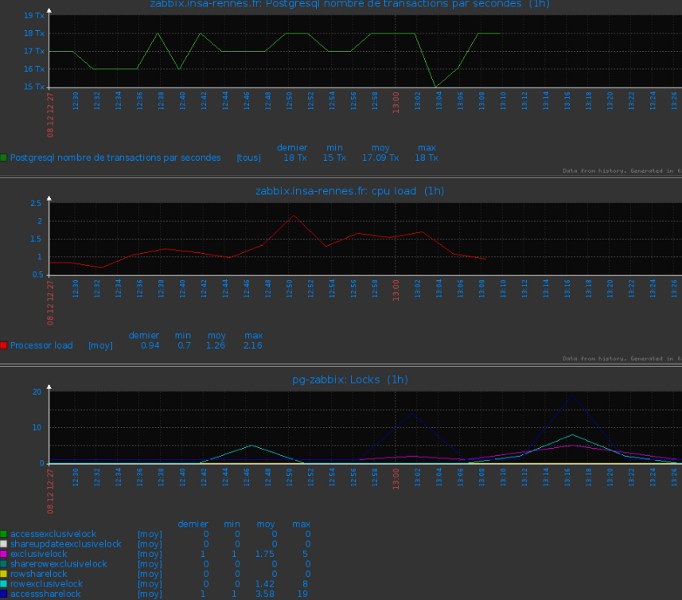Click the '1.75' exclusivelock average value

pos(265,554)
